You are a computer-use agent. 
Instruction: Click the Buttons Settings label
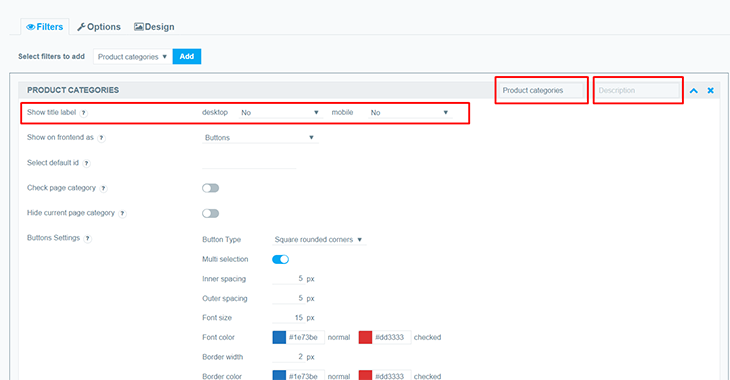point(53,238)
